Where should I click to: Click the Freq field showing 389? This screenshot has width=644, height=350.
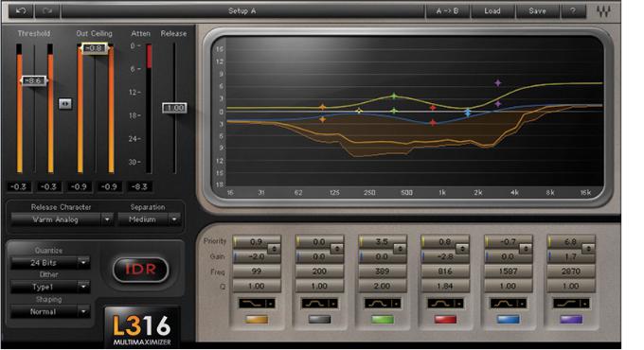click(x=383, y=271)
